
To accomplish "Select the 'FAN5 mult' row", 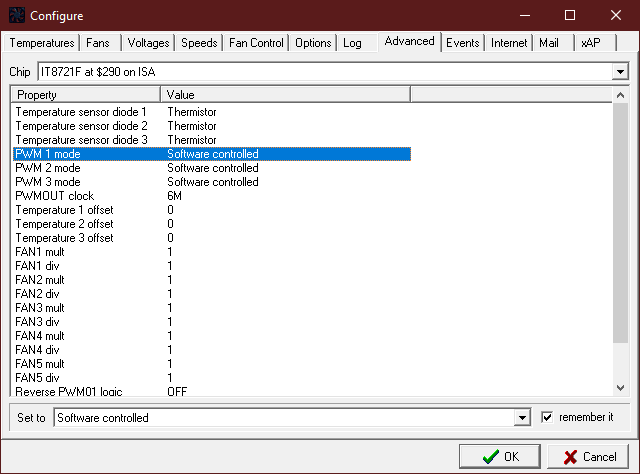I will pos(211,363).
